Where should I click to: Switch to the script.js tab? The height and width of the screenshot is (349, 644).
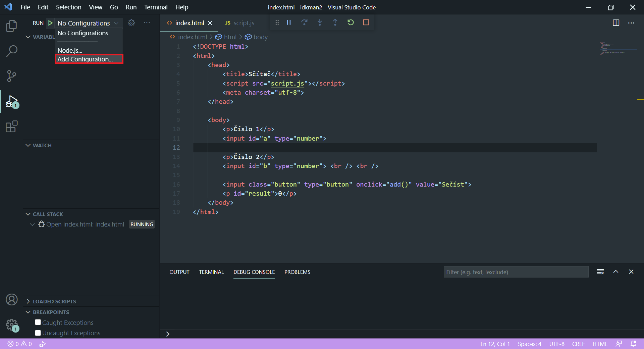[244, 23]
